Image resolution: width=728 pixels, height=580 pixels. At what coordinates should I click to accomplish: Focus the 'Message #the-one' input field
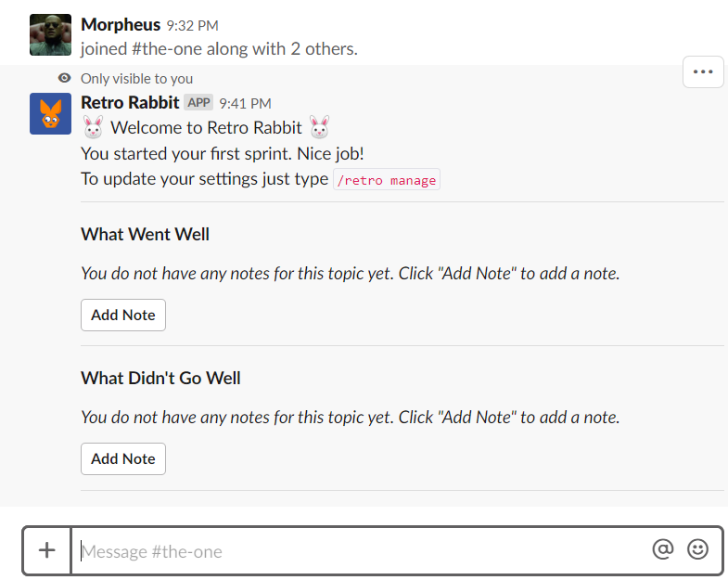pyautogui.click(x=362, y=551)
